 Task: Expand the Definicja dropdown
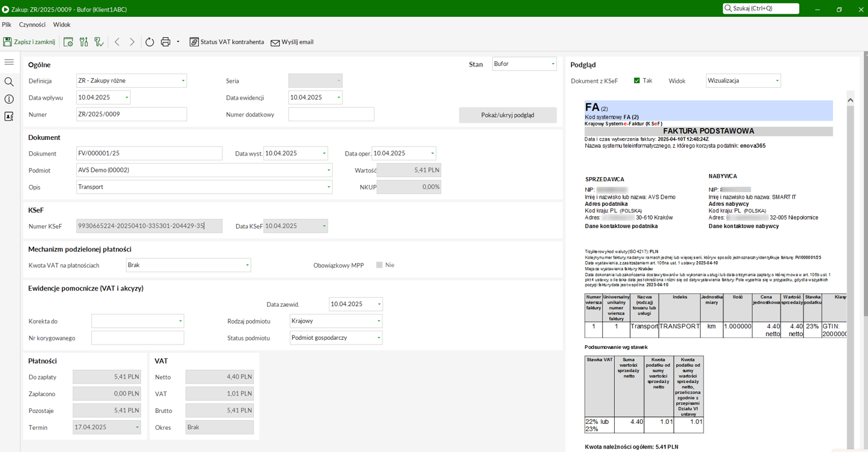pos(183,81)
